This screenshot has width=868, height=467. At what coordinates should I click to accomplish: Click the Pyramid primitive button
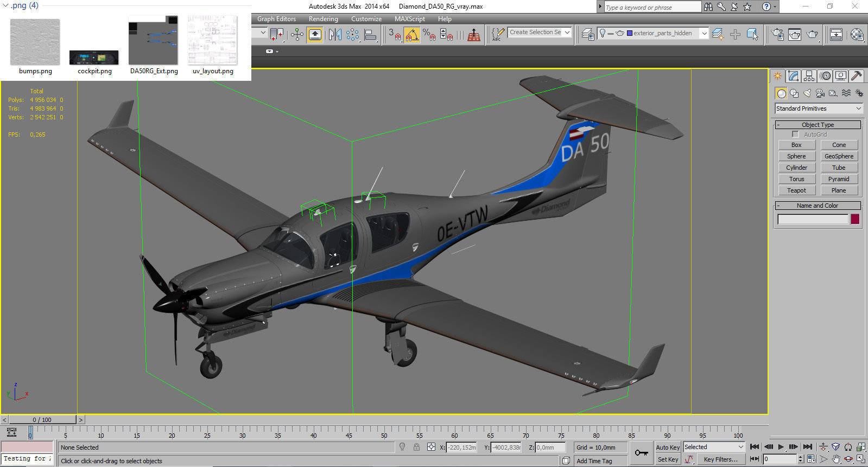839,179
